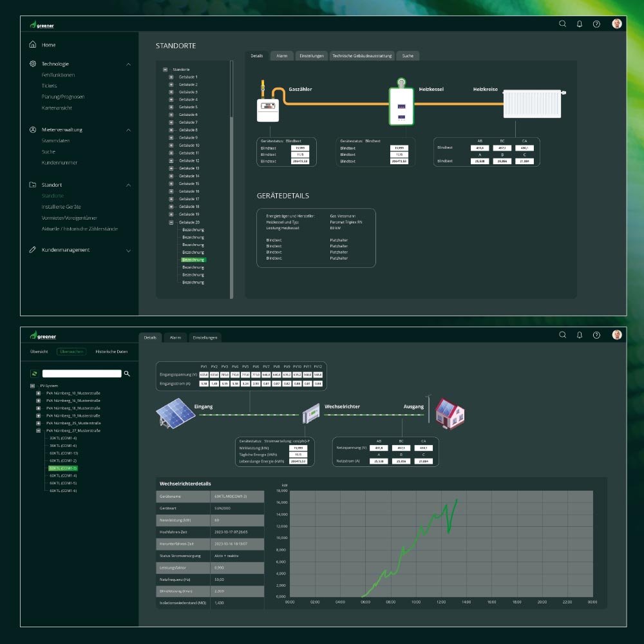Switch to the Historische Daten tab
The height and width of the screenshot is (644, 644).
tap(111, 352)
